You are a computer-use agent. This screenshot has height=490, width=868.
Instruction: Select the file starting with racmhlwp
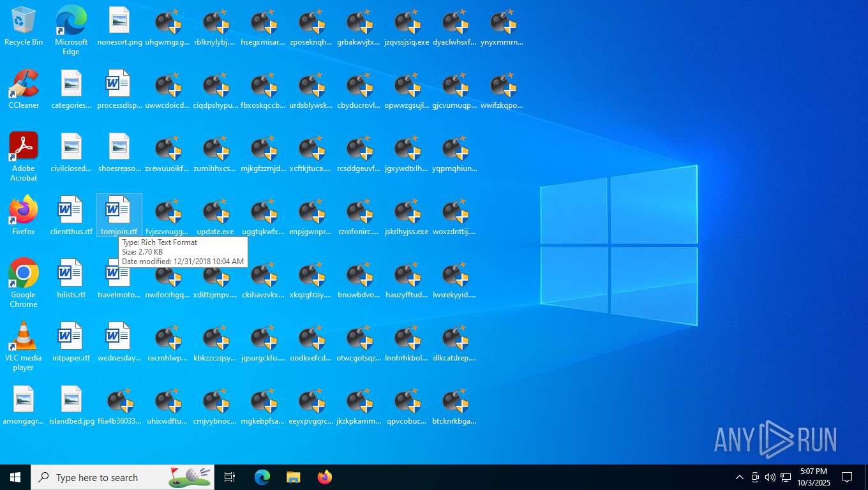click(x=167, y=343)
